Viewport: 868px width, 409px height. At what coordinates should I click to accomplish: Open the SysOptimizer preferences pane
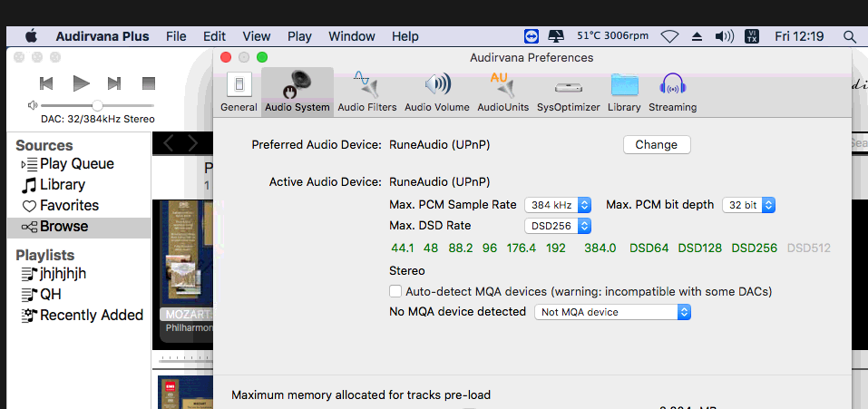pyautogui.click(x=568, y=92)
